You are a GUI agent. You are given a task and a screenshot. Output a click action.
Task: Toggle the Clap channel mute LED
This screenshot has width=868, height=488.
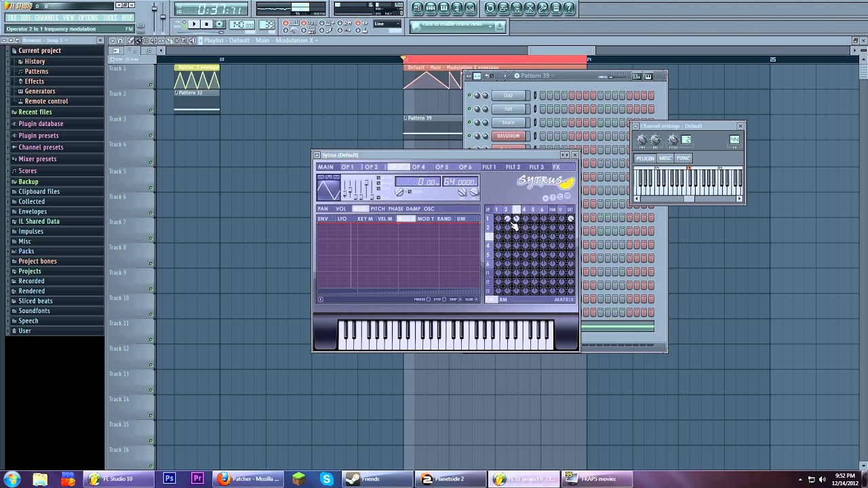[469, 96]
